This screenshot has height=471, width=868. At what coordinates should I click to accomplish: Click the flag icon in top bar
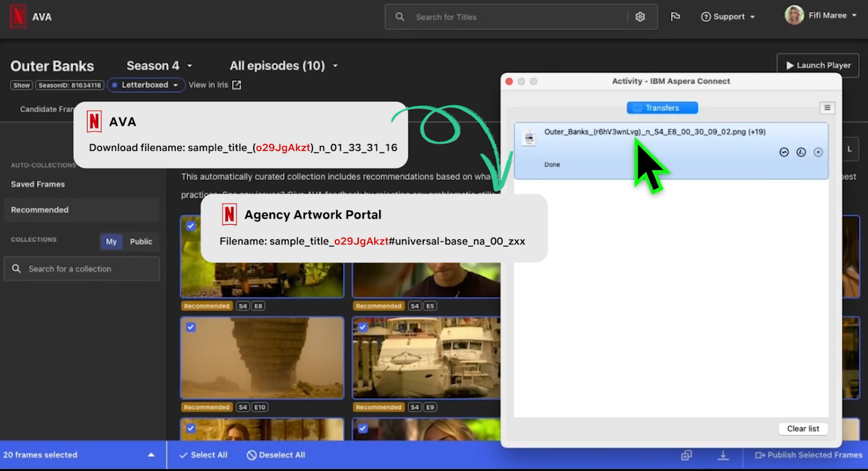coord(675,17)
